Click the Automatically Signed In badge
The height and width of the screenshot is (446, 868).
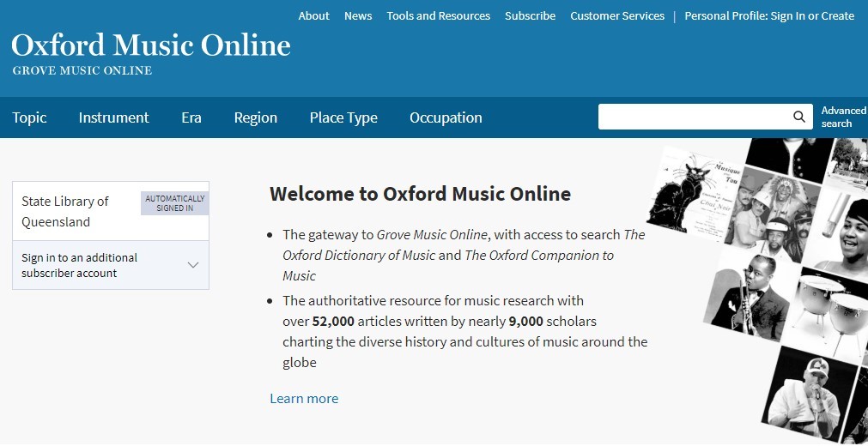175,203
